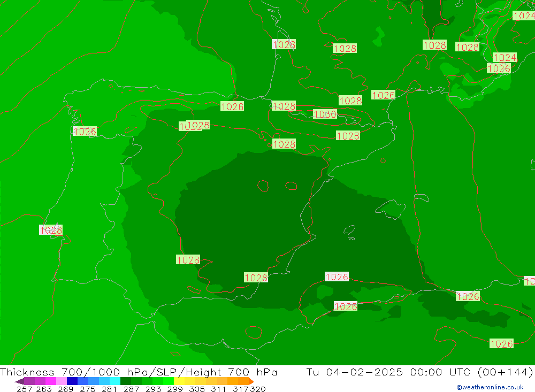Click the legend value 257

tap(24, 389)
